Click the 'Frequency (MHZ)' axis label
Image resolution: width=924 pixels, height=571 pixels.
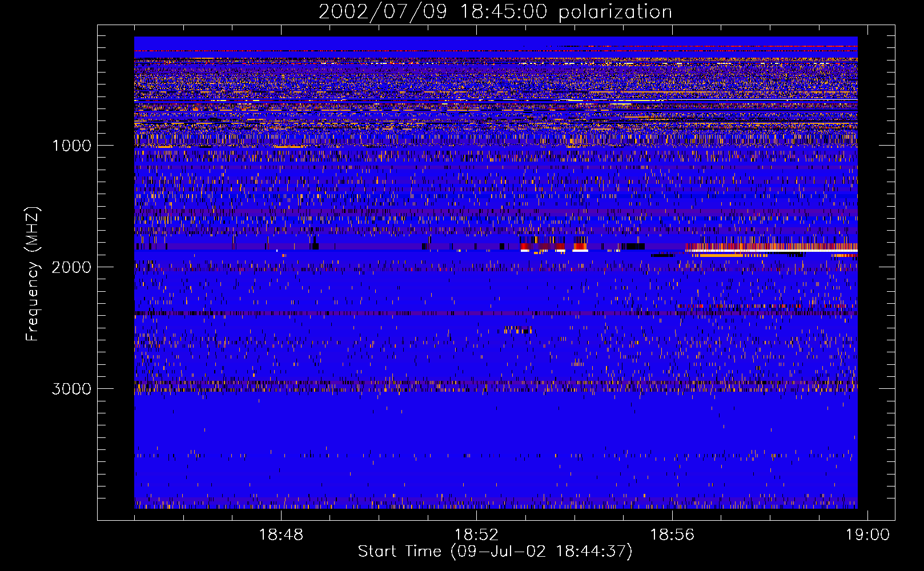(x=32, y=274)
